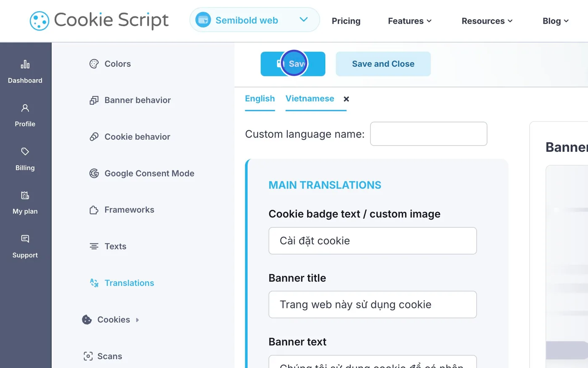The height and width of the screenshot is (368, 588).
Task: Open the Pricing link
Action: point(346,21)
